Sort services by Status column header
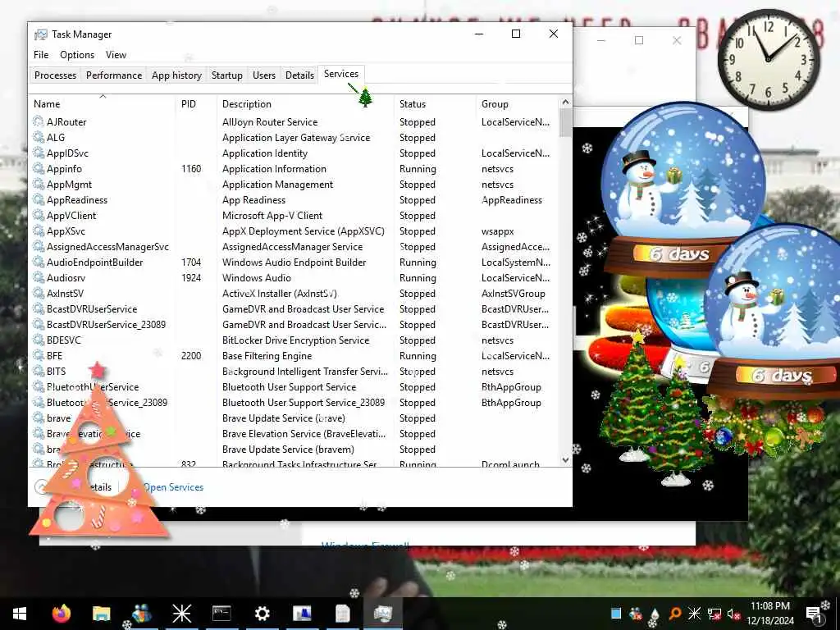The height and width of the screenshot is (630, 840). click(435, 104)
